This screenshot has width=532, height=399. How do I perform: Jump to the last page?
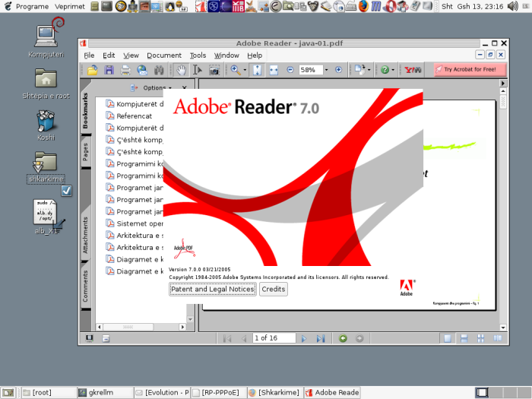point(320,338)
